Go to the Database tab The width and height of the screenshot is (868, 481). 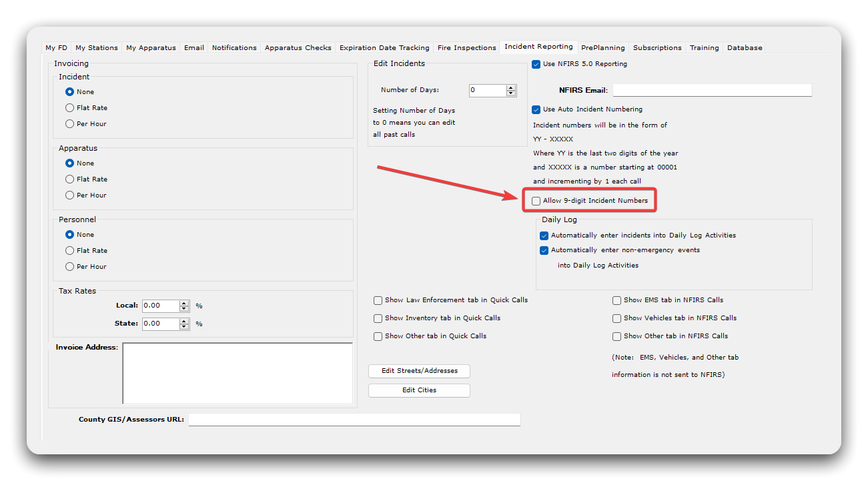[745, 48]
